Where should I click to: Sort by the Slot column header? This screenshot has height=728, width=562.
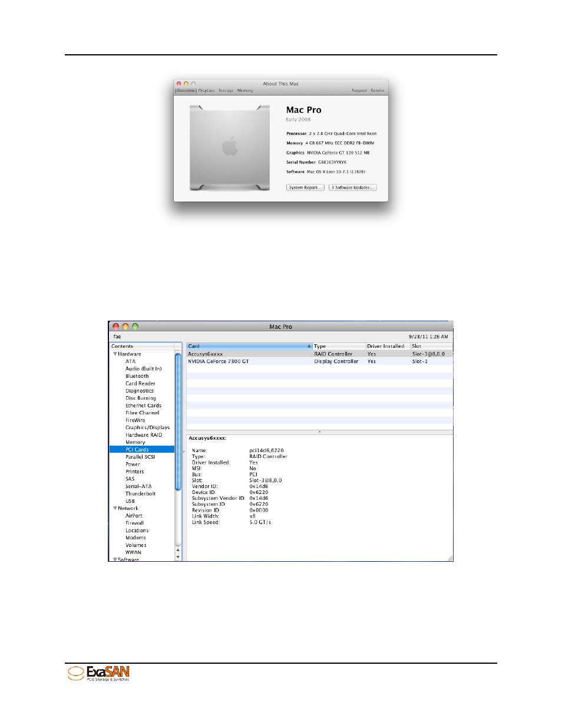click(432, 347)
